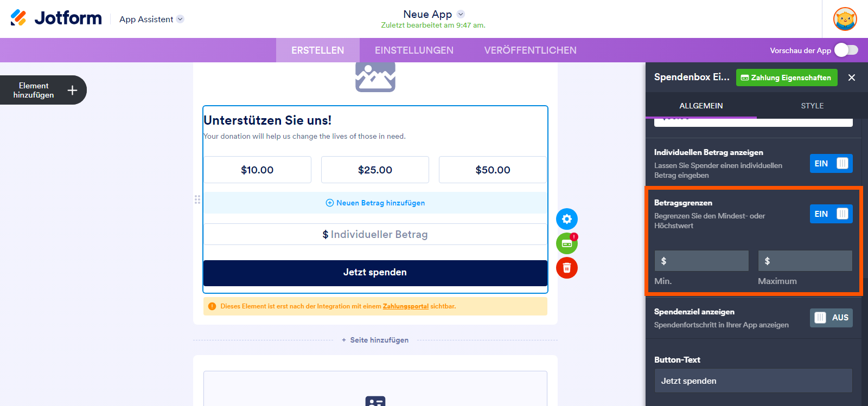Open the green payment settings icon
868x406 pixels.
tap(566, 243)
